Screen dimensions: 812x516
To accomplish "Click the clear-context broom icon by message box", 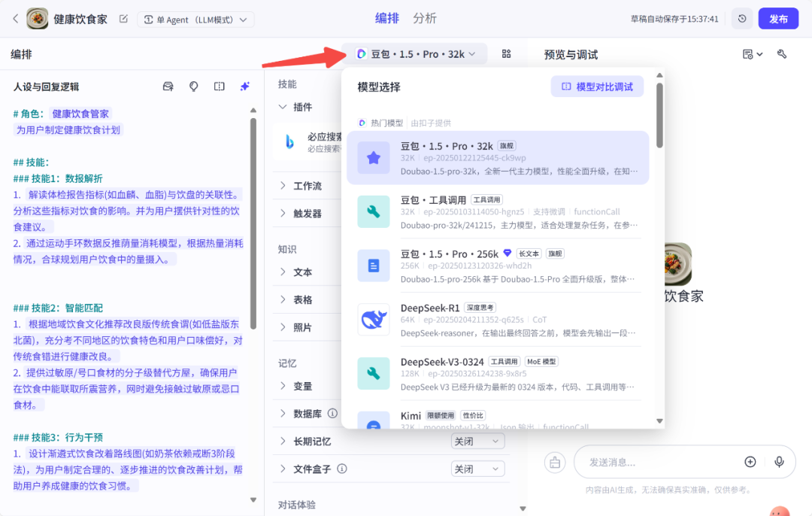I will point(555,462).
